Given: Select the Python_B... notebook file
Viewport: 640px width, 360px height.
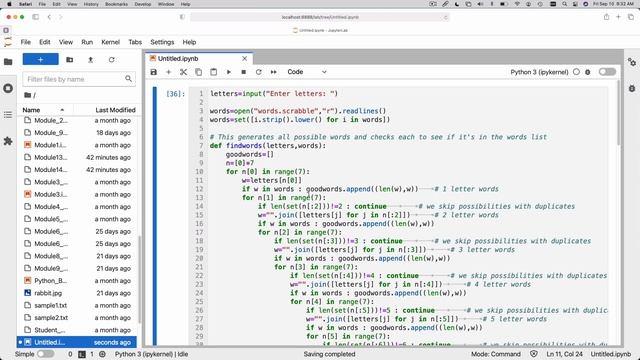Looking at the screenshot, I should pyautogui.click(x=77, y=281).
